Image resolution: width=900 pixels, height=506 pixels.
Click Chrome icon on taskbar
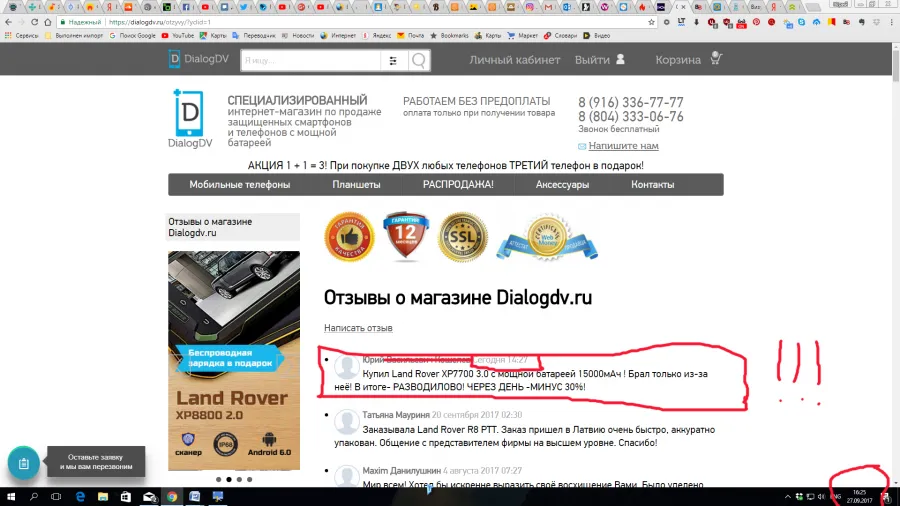tap(172, 497)
